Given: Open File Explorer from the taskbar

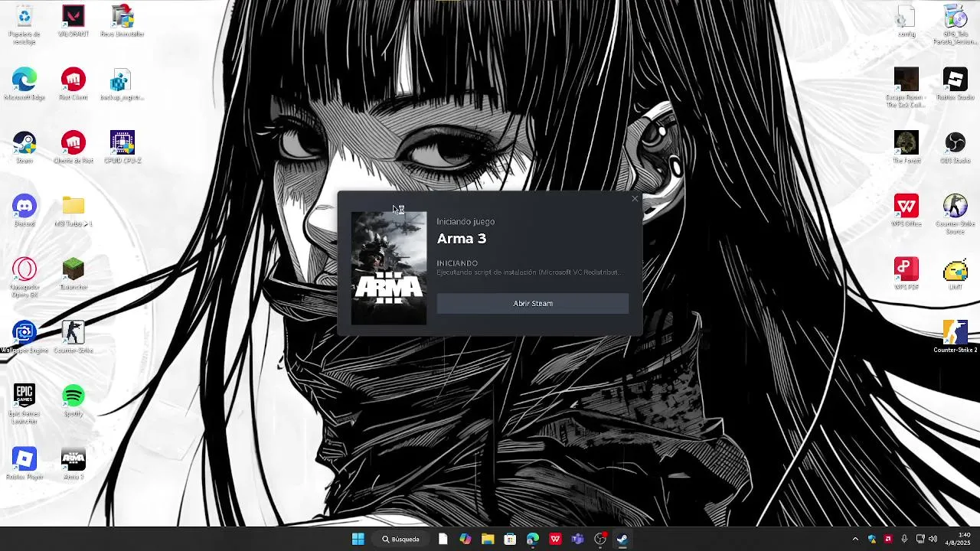Looking at the screenshot, I should pos(488,539).
